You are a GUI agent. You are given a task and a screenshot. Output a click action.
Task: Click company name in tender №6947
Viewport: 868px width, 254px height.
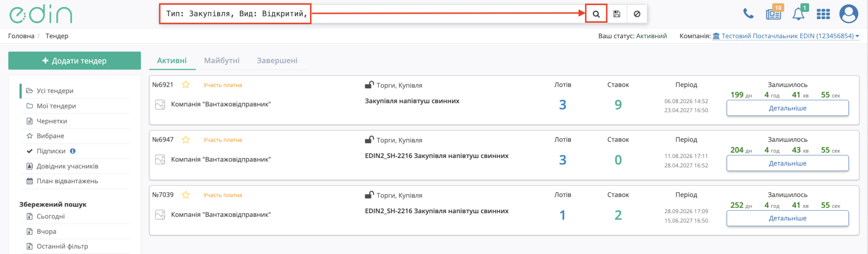click(221, 160)
